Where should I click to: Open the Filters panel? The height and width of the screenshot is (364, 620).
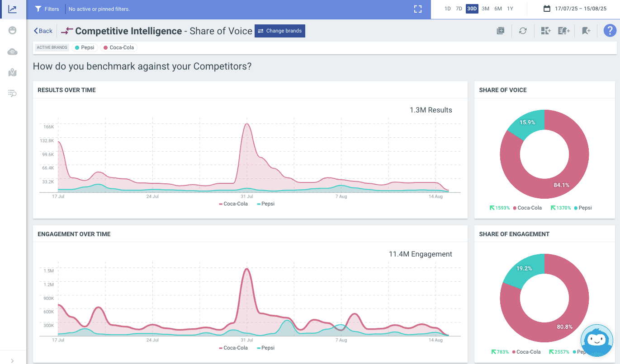[x=47, y=9]
